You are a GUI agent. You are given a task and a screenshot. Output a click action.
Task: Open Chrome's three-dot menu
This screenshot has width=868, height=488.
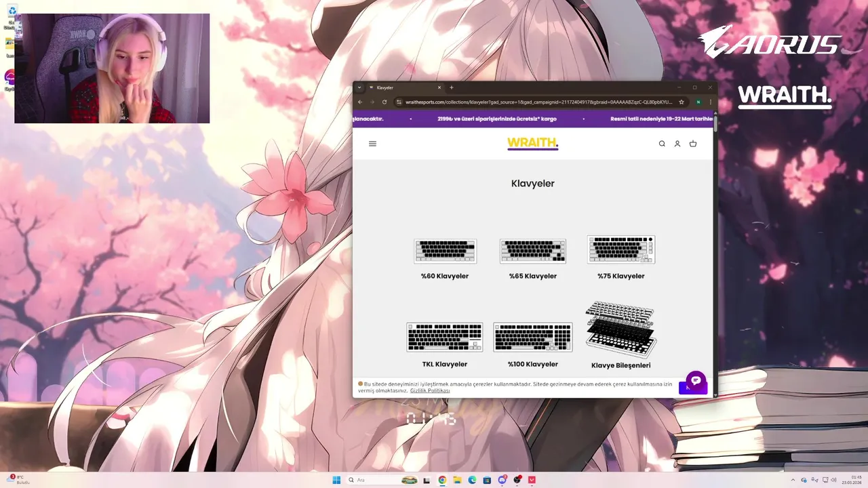[x=711, y=102]
